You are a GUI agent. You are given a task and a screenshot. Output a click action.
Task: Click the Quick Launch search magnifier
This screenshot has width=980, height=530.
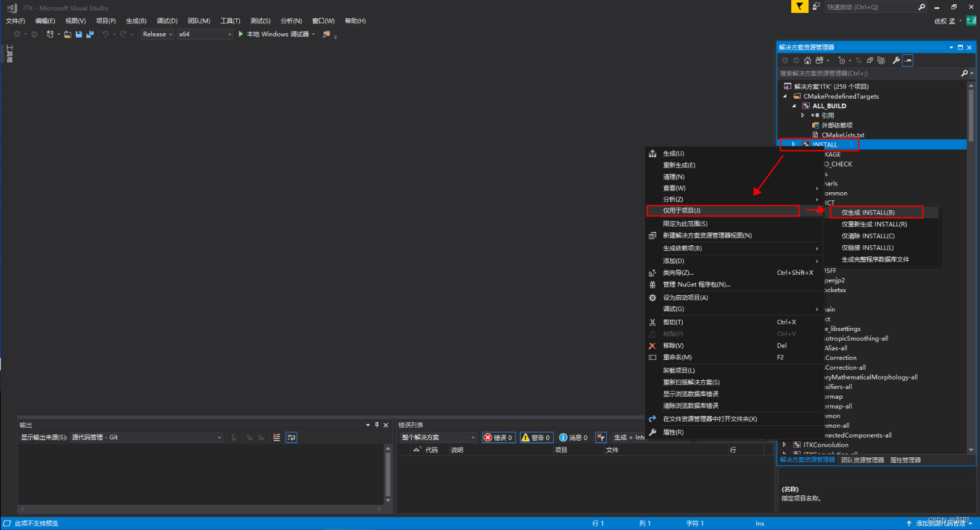921,7
